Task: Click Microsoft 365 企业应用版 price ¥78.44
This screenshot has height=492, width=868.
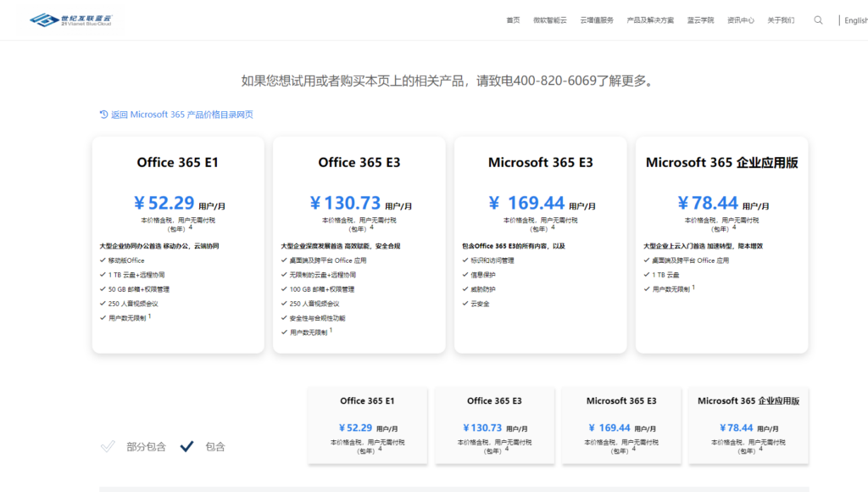Action: (x=708, y=203)
